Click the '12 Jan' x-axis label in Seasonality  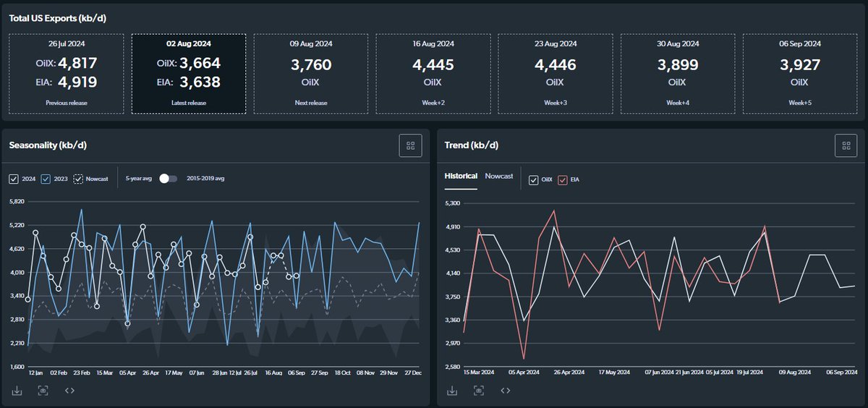[36, 373]
